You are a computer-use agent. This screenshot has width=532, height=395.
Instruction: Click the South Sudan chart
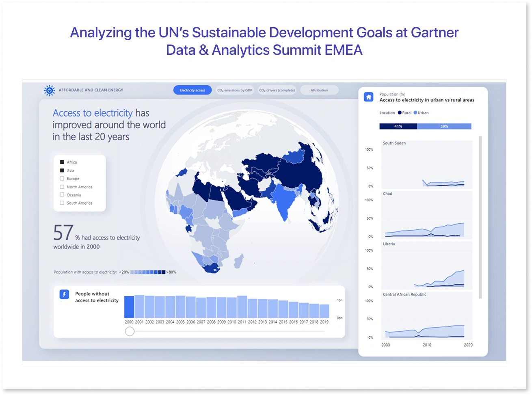(427, 164)
